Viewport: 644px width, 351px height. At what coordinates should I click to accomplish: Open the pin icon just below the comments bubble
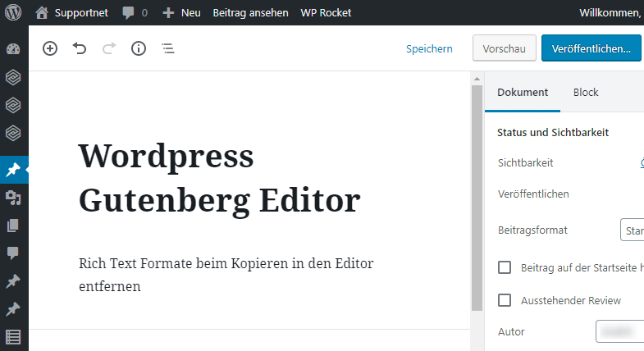13,281
